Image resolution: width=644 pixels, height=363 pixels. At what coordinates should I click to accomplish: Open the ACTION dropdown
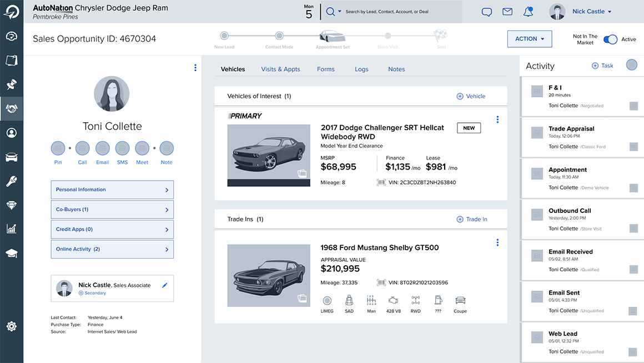[530, 39]
